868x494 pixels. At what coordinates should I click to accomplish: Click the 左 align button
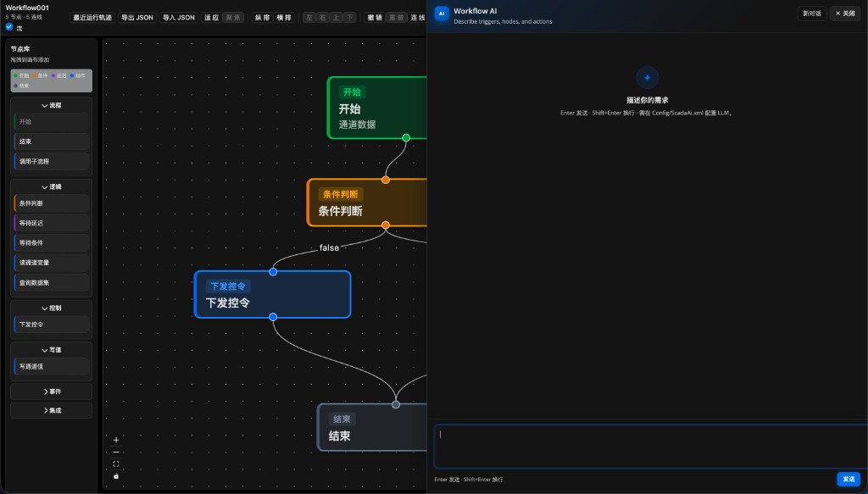tap(309, 18)
